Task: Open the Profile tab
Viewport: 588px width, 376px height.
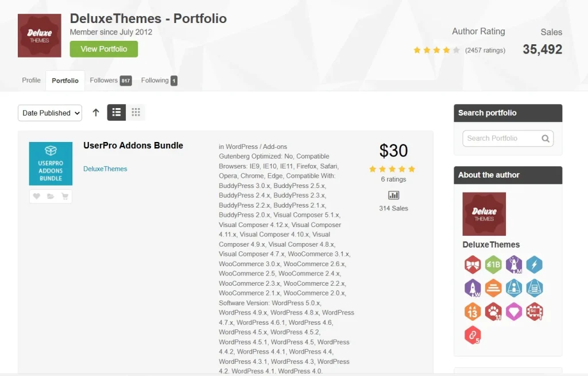Action: pos(31,80)
